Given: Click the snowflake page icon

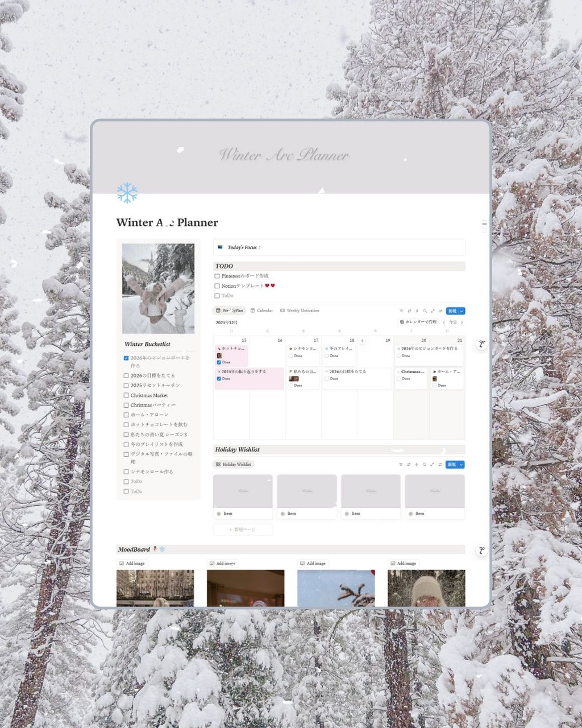Looking at the screenshot, I should point(127,193).
